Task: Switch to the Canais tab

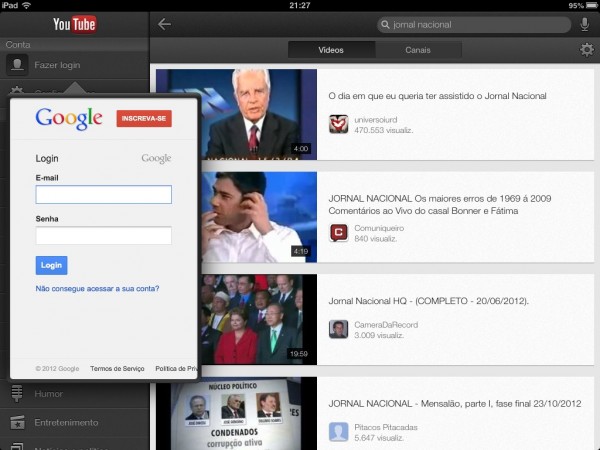Action: click(418, 50)
